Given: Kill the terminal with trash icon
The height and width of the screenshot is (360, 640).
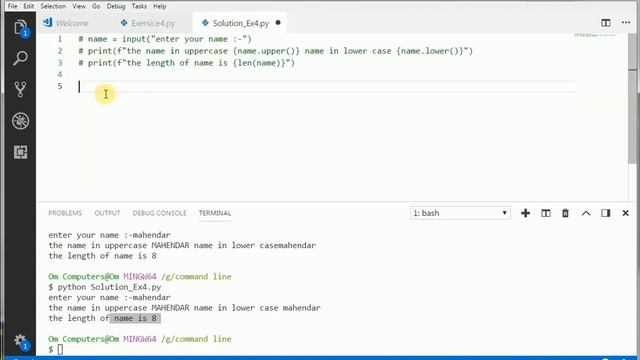Looking at the screenshot, I should click(x=565, y=213).
